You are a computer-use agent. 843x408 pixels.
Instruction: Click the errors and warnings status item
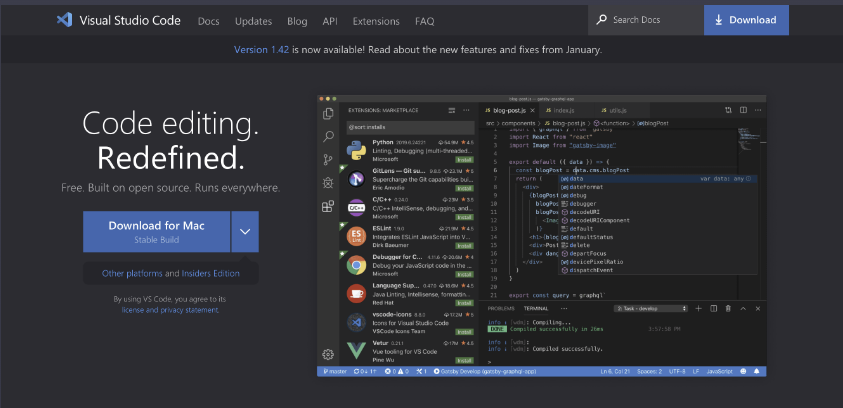click(x=397, y=371)
